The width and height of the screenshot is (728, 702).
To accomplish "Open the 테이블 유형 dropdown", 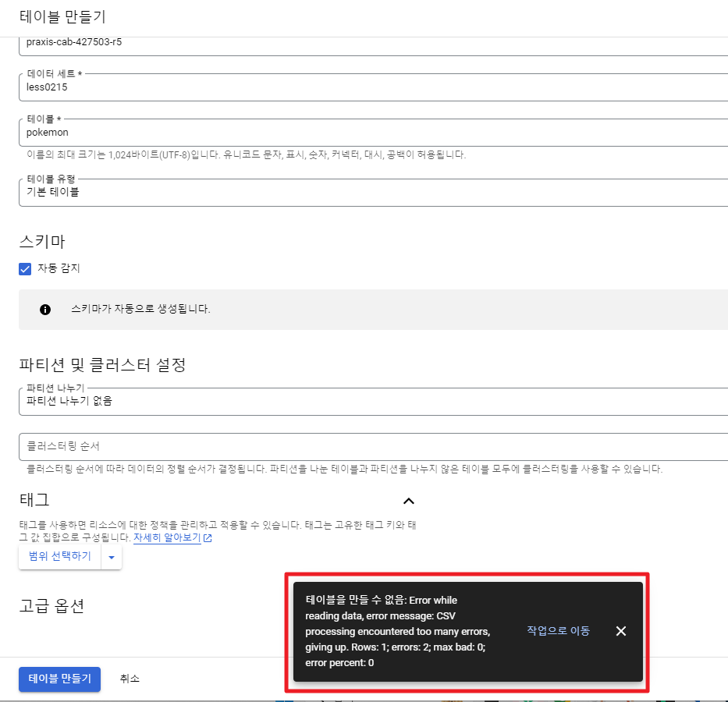I will click(373, 193).
